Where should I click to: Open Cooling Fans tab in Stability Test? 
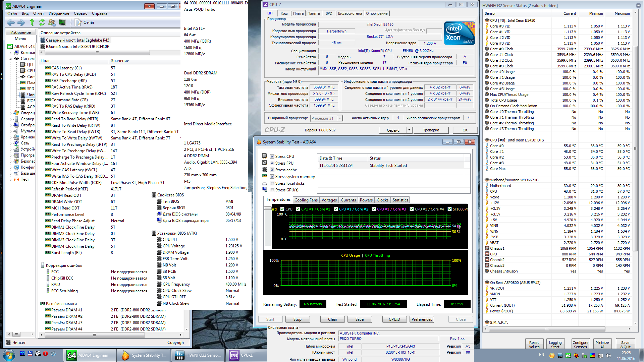point(306,200)
